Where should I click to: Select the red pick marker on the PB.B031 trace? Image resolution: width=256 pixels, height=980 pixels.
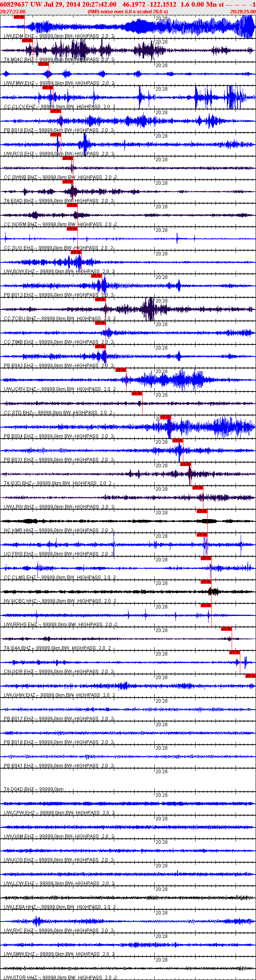(178, 441)
